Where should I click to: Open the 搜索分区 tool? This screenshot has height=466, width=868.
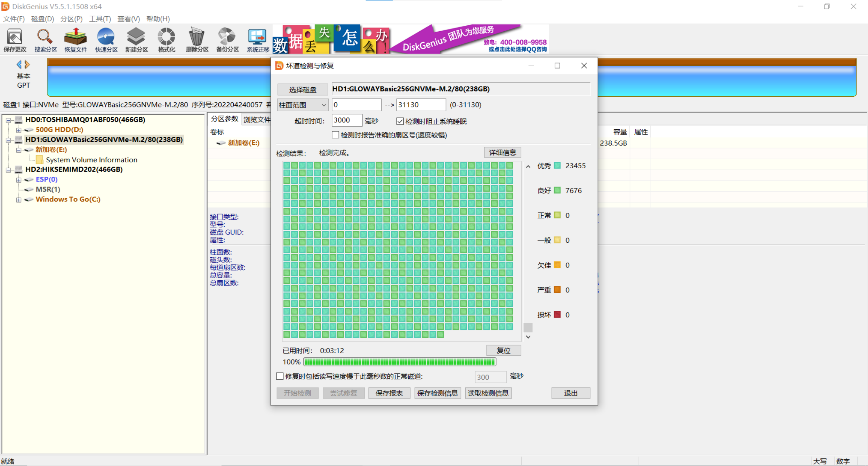tap(45, 39)
